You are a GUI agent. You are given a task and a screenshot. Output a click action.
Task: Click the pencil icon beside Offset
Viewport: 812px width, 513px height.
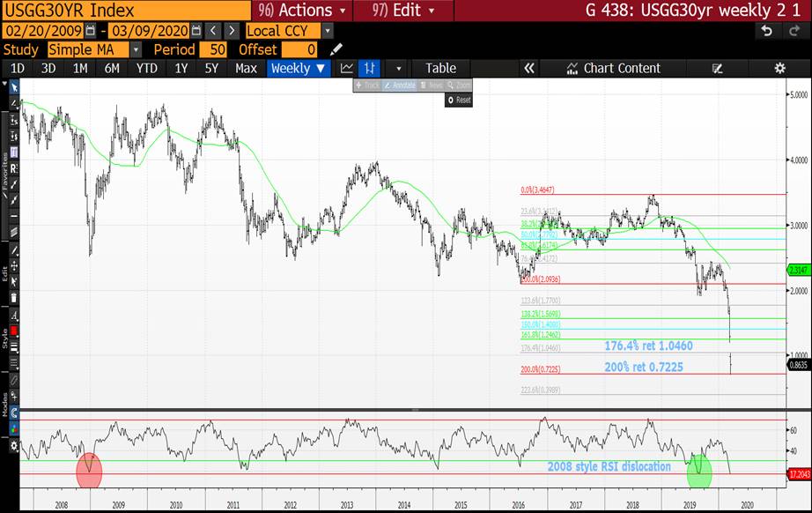(336, 49)
